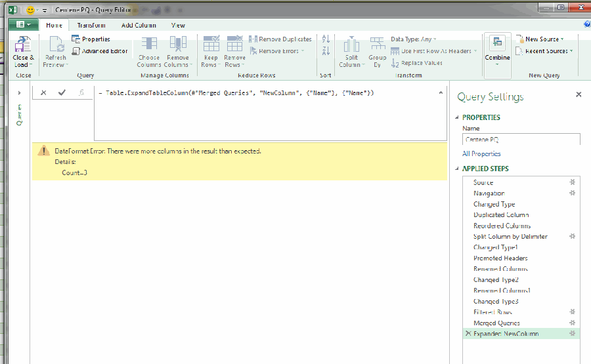Click the Remove Rows icon
The image size is (591, 364).
234,44
